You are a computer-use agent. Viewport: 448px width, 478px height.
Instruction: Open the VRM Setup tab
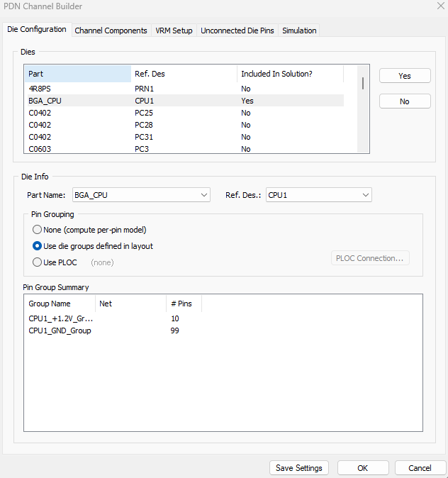coord(174,30)
